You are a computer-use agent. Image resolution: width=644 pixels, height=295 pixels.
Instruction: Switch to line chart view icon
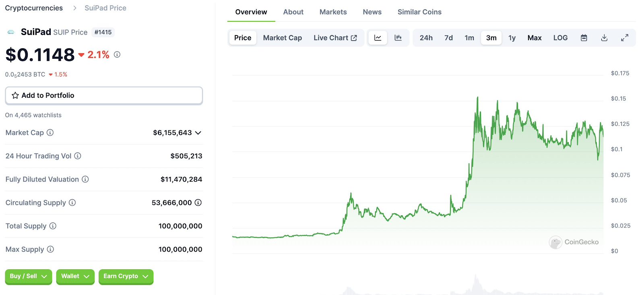click(x=378, y=38)
